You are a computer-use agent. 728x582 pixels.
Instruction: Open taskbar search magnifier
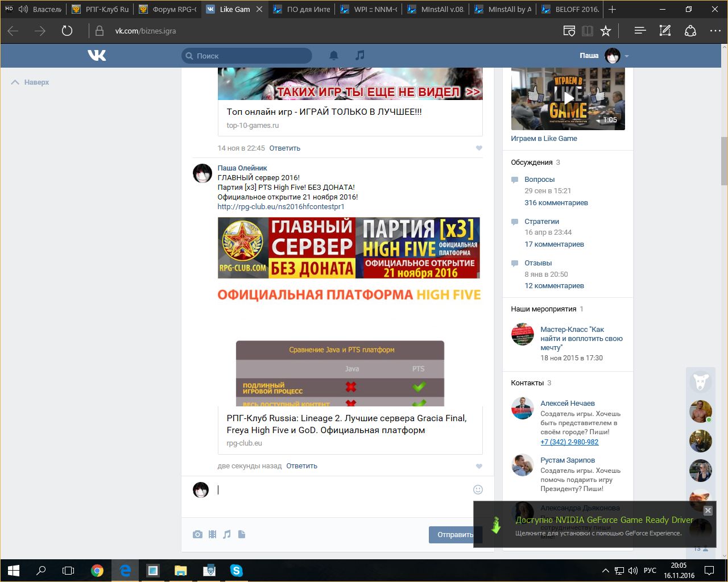click(41, 570)
